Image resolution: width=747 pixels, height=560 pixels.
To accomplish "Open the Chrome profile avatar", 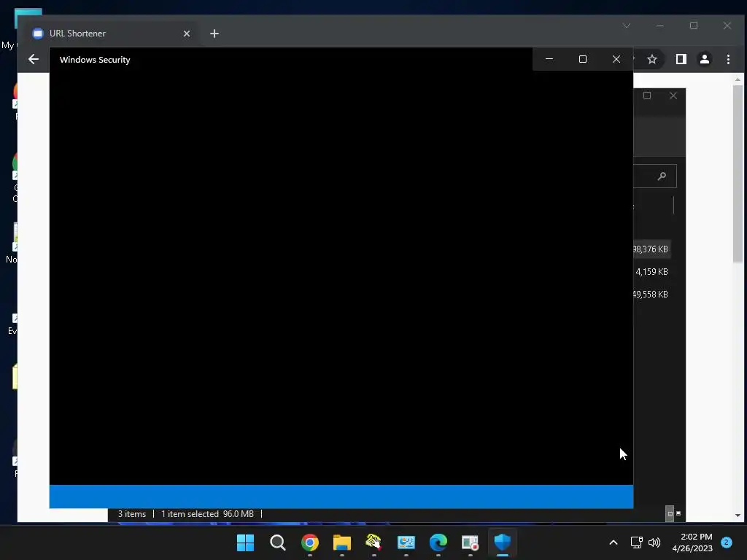I will pyautogui.click(x=704, y=59).
